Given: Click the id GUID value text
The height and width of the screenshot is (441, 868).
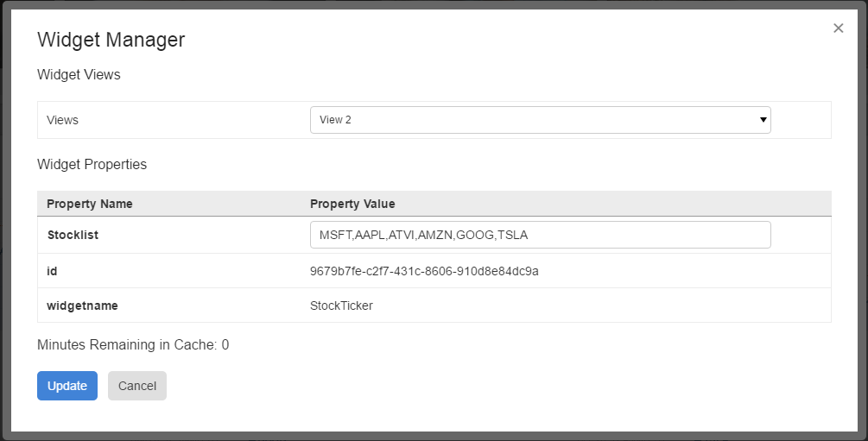Looking at the screenshot, I should 424,271.
